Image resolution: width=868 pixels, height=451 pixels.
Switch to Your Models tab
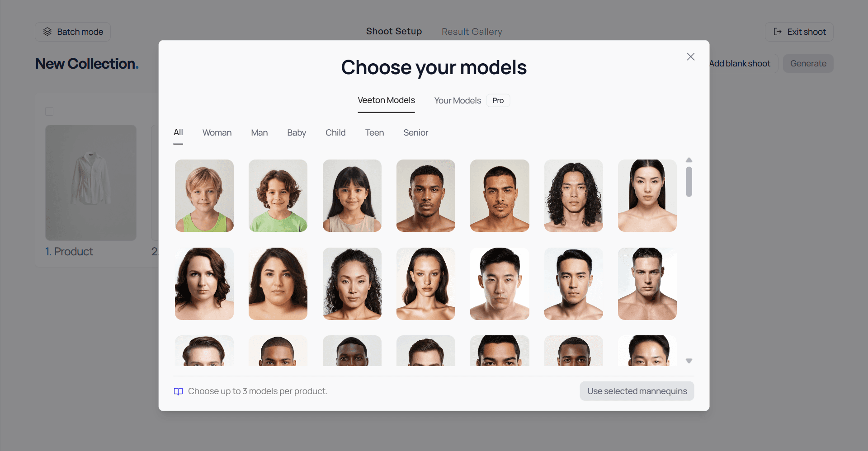[x=458, y=100]
